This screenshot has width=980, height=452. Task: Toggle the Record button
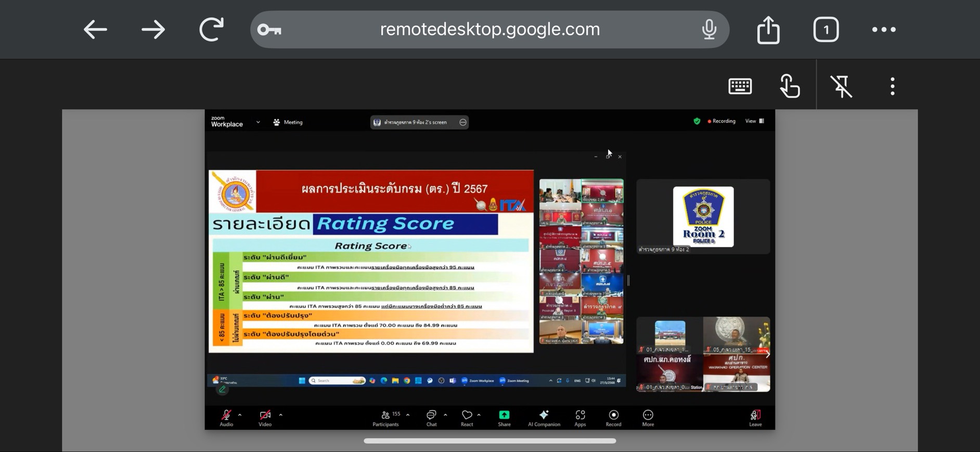(613, 417)
